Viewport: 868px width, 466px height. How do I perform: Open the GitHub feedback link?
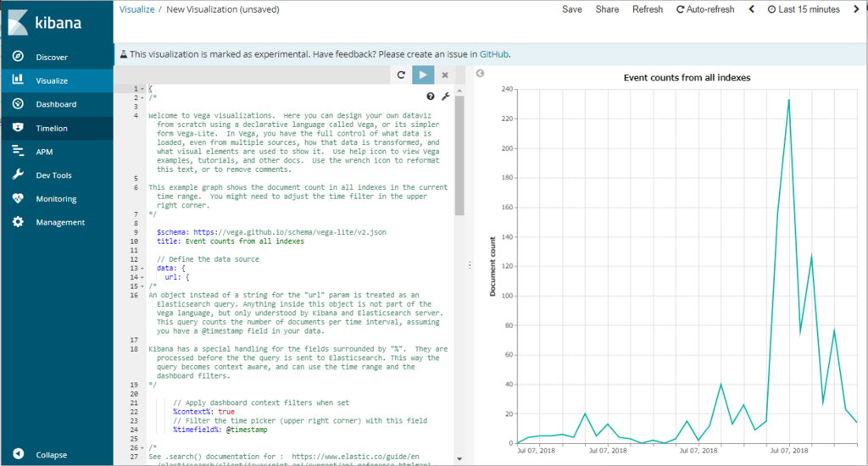pos(494,54)
